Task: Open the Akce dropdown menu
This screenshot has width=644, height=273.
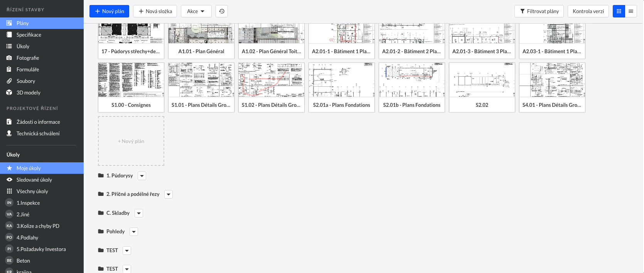Action: [196, 11]
